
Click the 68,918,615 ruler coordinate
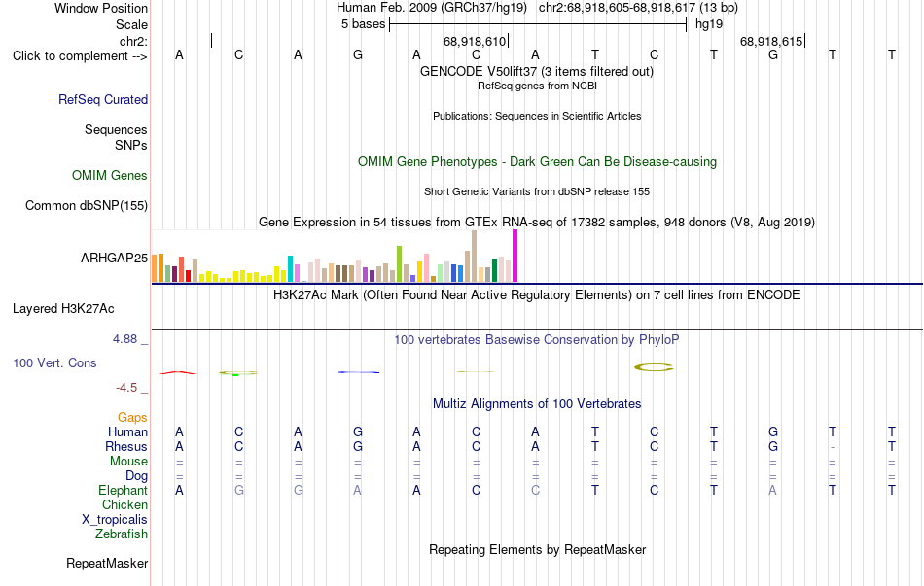point(771,41)
